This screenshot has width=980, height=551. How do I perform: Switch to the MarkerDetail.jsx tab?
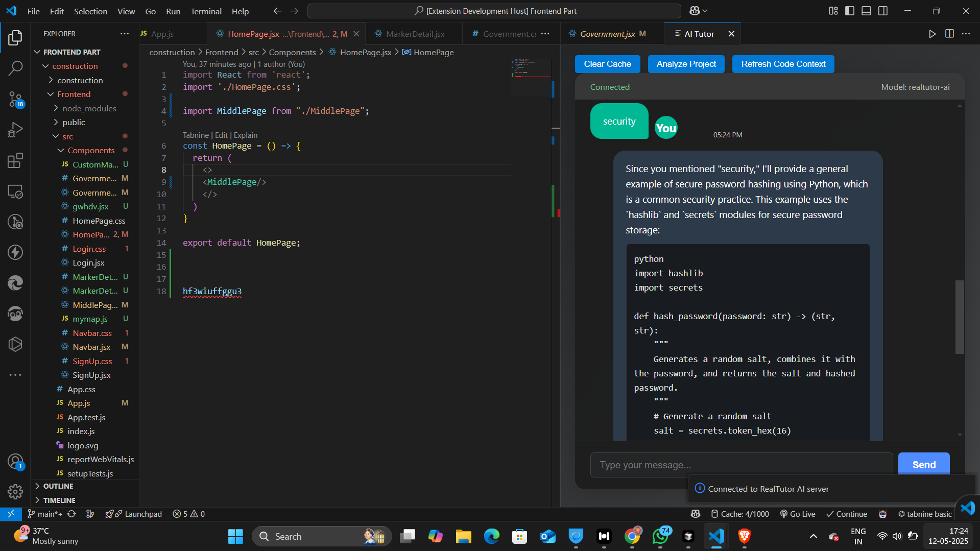coord(414,34)
